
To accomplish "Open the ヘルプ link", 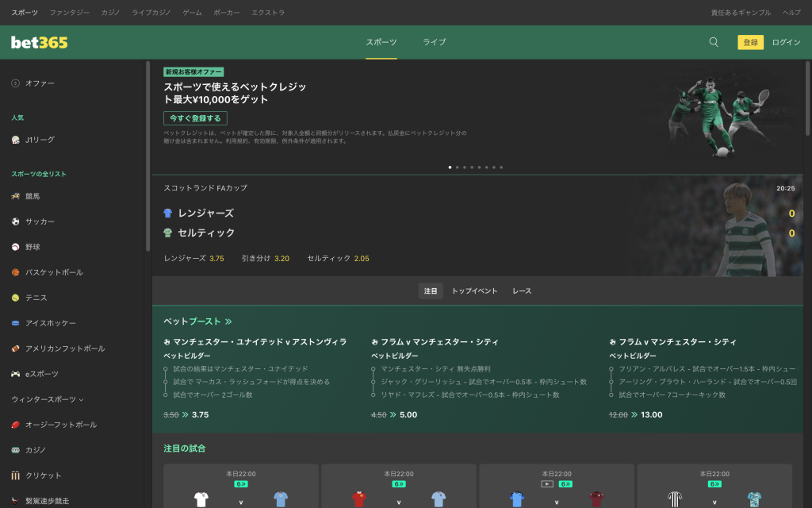I will tap(791, 13).
